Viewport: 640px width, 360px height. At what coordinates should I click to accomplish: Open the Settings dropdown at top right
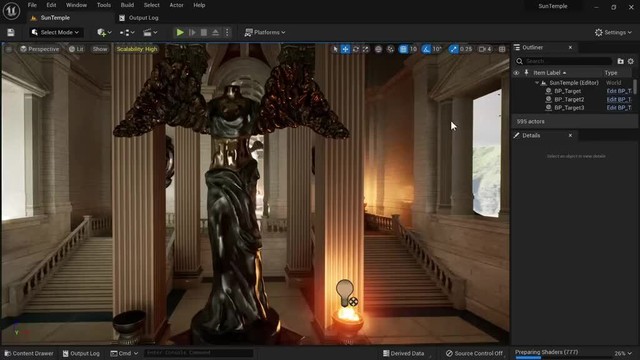click(x=613, y=32)
